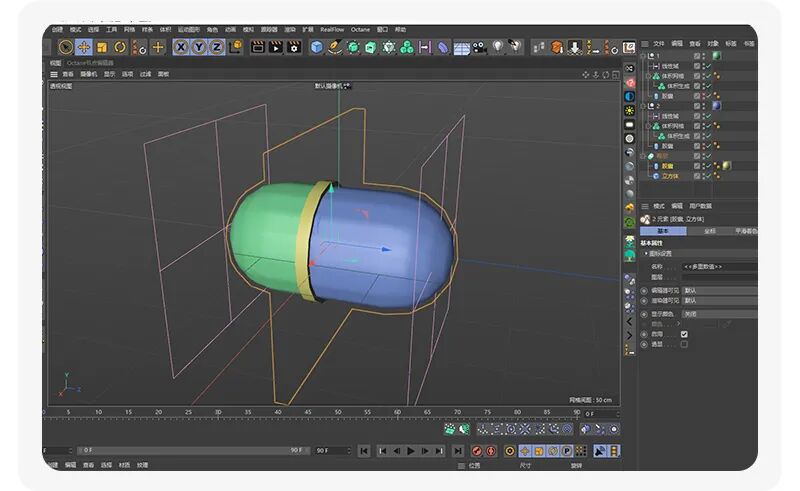
Task: Open the Octane menu
Action: pos(360,30)
